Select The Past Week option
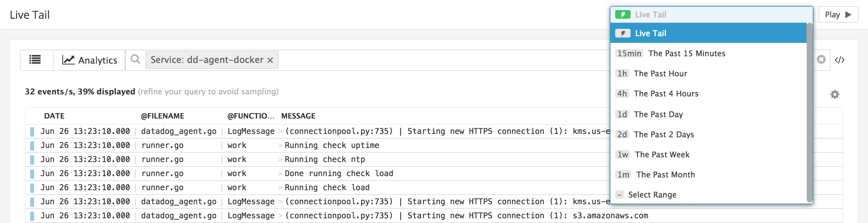The image size is (868, 223). click(x=662, y=155)
